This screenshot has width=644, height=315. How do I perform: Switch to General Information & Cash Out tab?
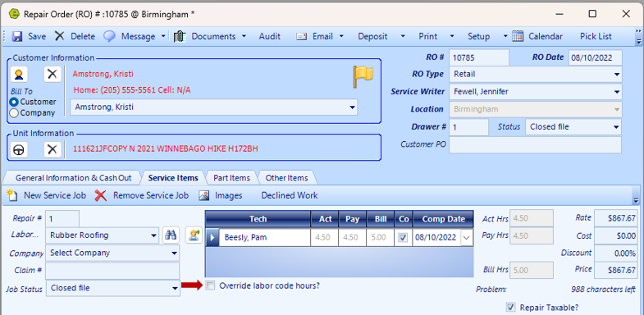pos(74,178)
